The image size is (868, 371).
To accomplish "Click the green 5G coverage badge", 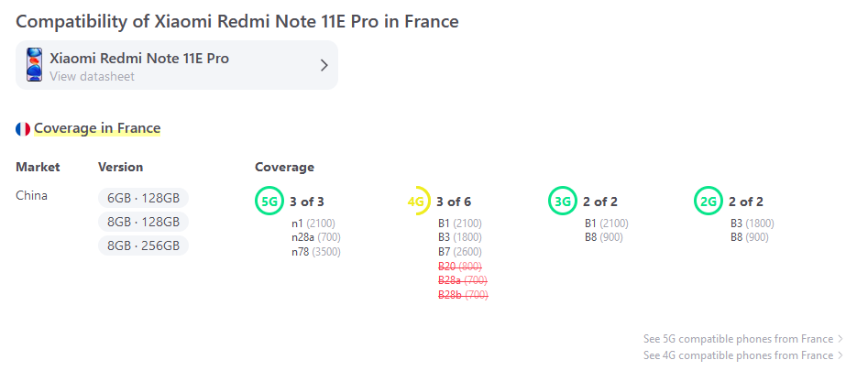I will 269,202.
